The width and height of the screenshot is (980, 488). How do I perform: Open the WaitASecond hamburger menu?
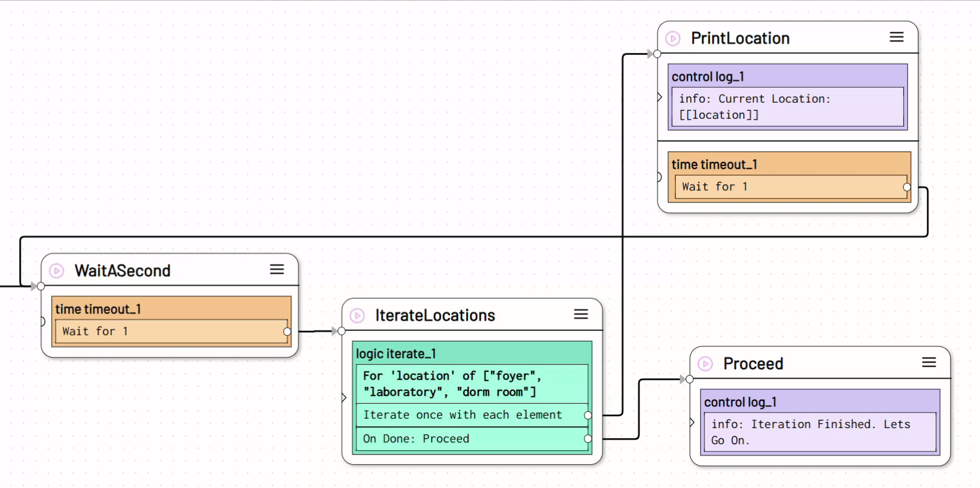click(x=277, y=269)
